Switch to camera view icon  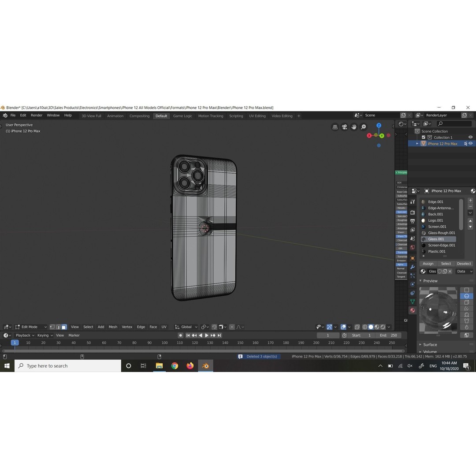[x=344, y=127]
